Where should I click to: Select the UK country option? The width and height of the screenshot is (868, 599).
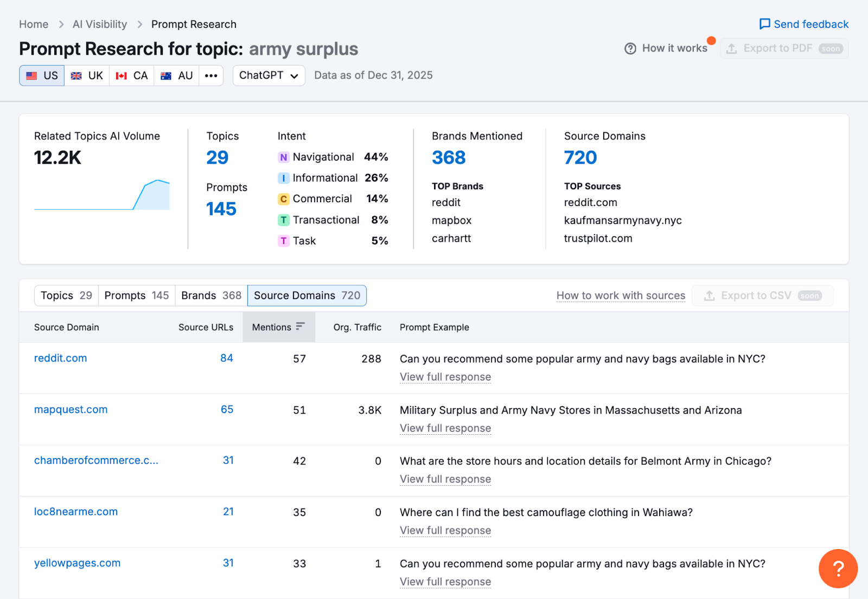pyautogui.click(x=87, y=76)
